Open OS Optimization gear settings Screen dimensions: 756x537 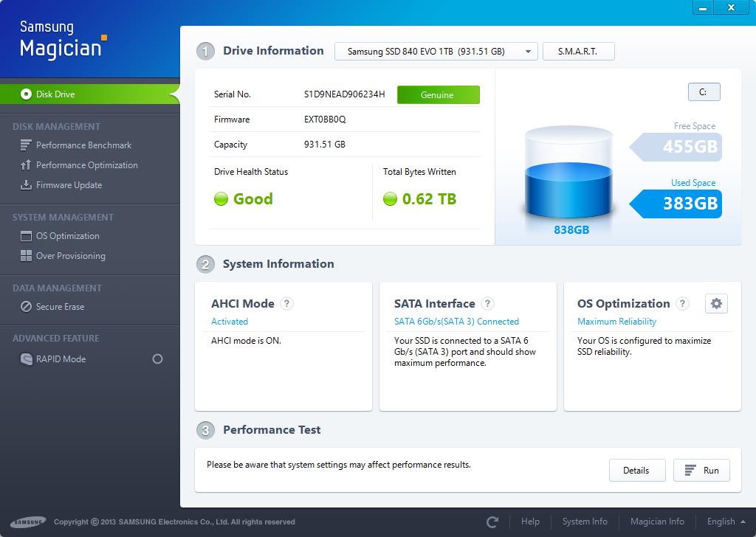716,303
